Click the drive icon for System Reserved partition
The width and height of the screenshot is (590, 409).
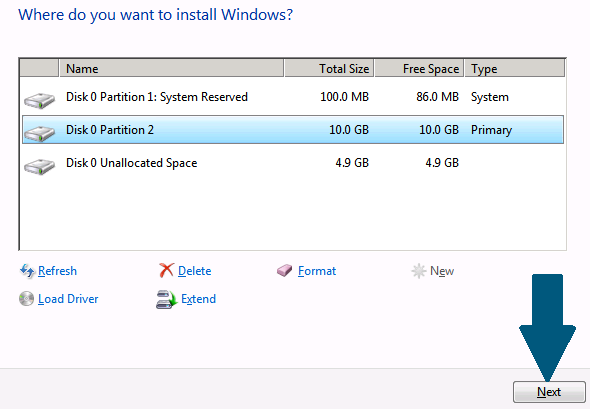click(39, 100)
